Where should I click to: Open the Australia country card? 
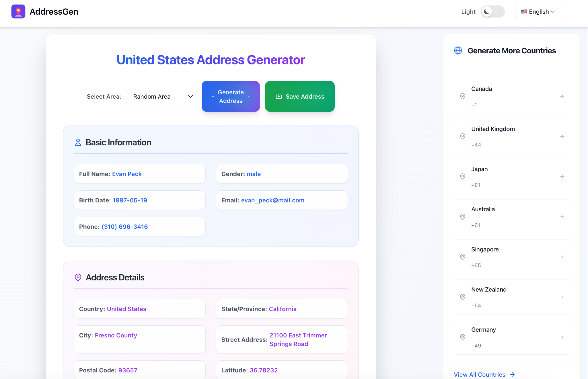point(512,217)
